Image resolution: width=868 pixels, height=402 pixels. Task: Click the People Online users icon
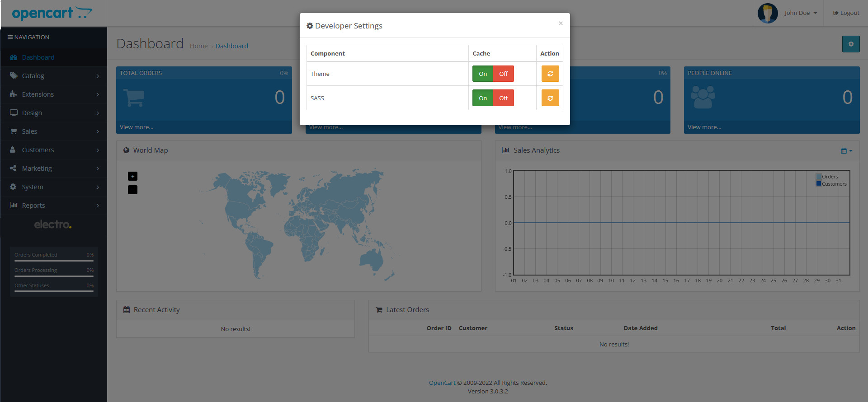tap(703, 98)
